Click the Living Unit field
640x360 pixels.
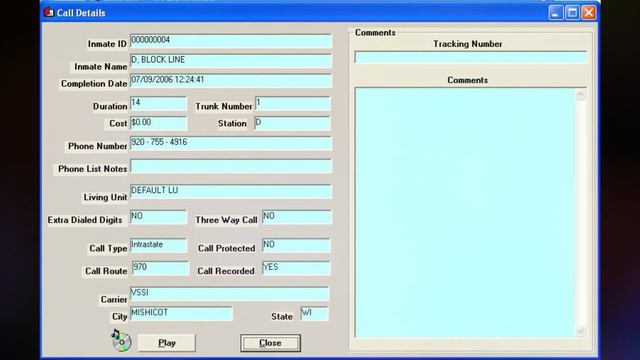tap(231, 191)
